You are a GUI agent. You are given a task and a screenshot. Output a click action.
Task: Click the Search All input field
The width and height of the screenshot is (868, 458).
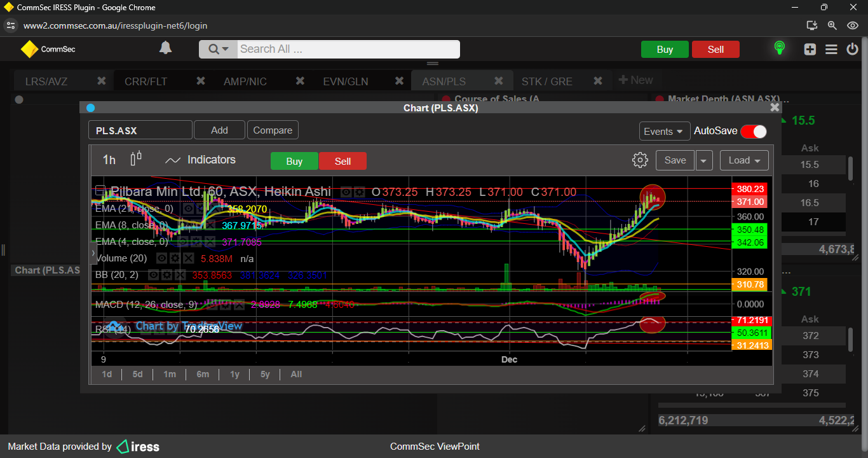[348, 49]
